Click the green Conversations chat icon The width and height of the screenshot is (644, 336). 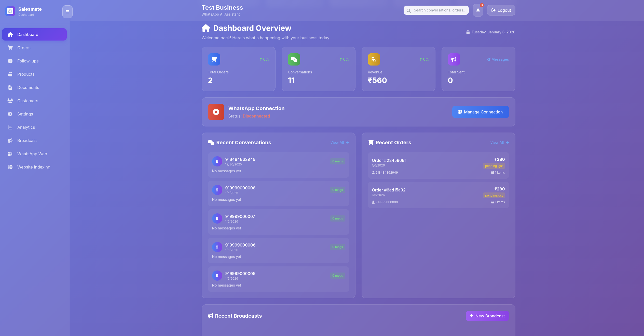[x=294, y=59]
